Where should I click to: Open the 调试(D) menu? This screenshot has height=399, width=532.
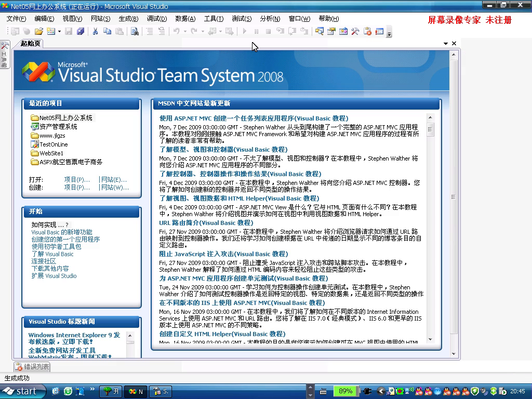157,19
